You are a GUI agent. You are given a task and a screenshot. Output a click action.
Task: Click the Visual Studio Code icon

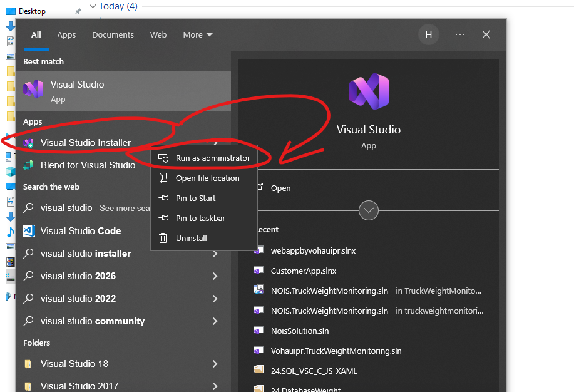click(x=29, y=231)
